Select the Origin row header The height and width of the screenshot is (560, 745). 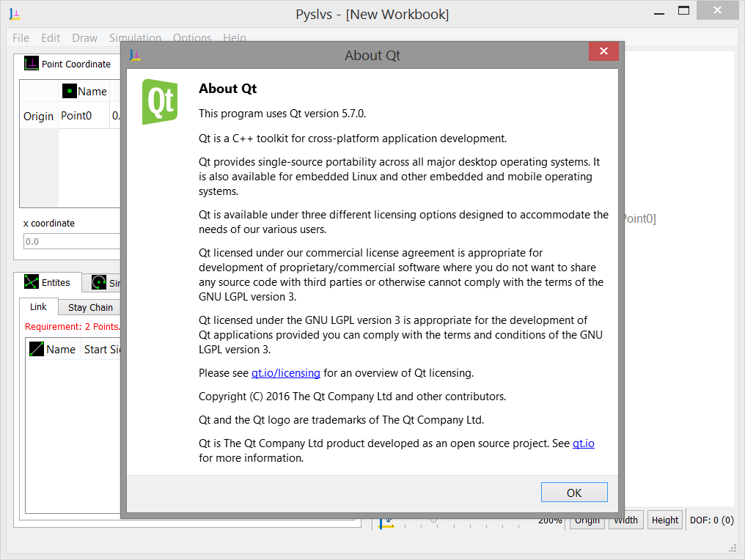click(x=38, y=117)
